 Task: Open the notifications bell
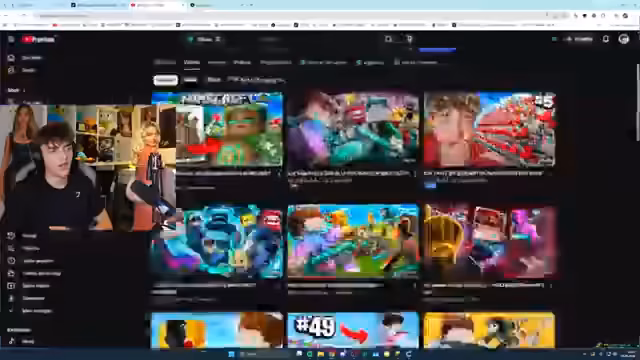coord(606,39)
